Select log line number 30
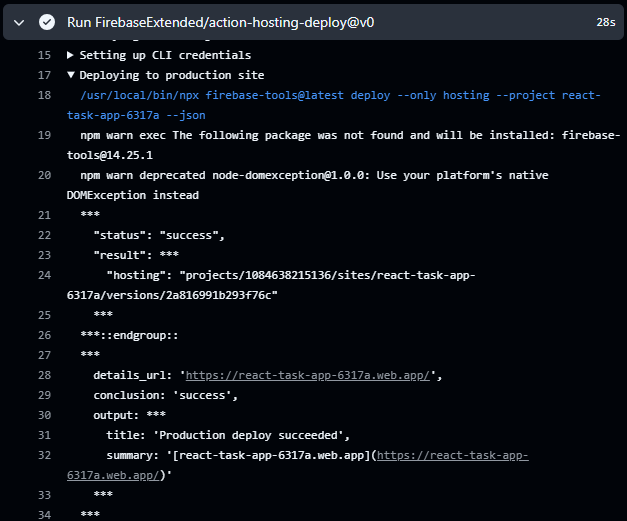 tap(44, 415)
